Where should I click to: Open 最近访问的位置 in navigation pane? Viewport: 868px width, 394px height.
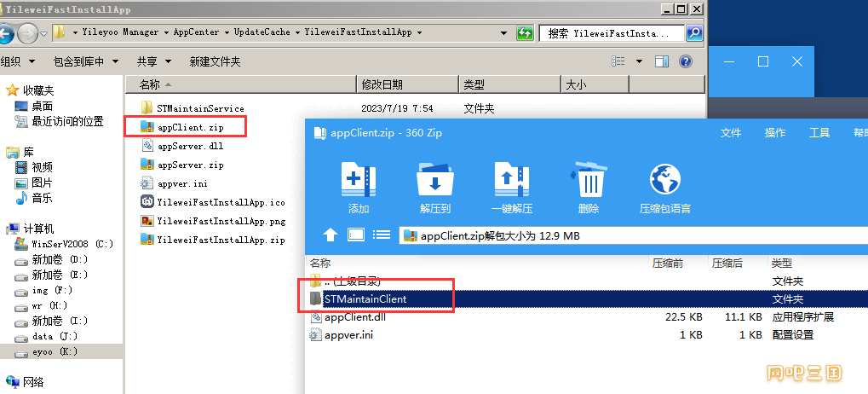coord(60,121)
